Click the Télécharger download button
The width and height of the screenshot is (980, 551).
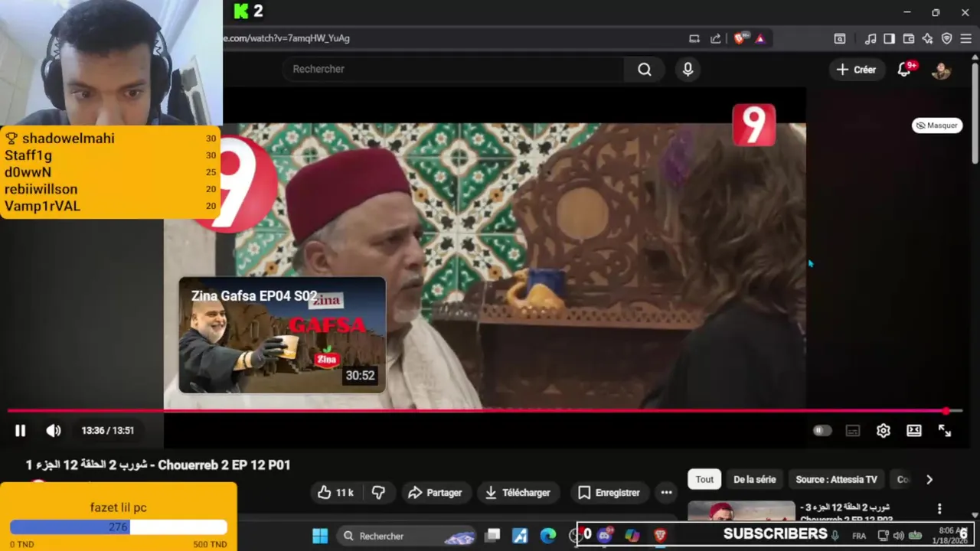(518, 493)
